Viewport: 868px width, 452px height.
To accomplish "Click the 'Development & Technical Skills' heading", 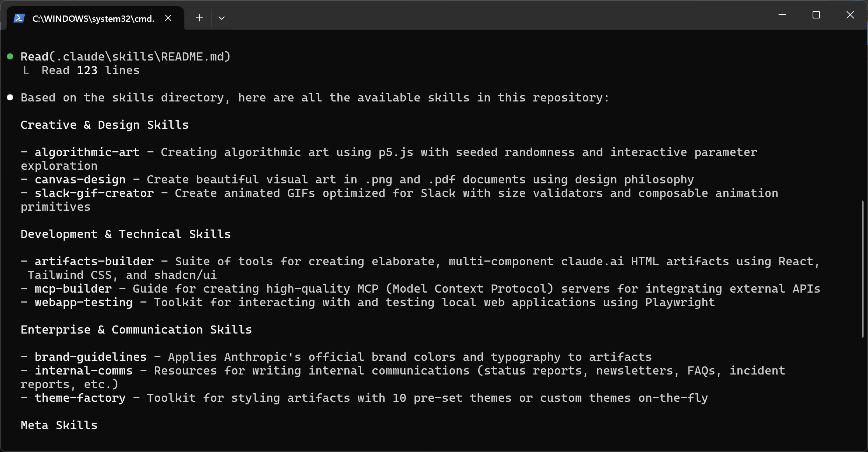I will [x=126, y=234].
